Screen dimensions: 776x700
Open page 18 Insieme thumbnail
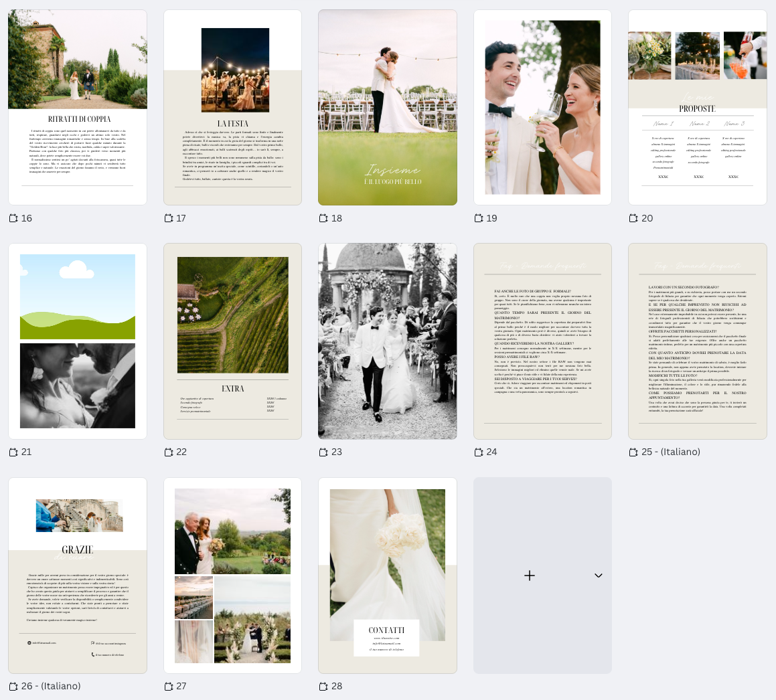coord(388,107)
